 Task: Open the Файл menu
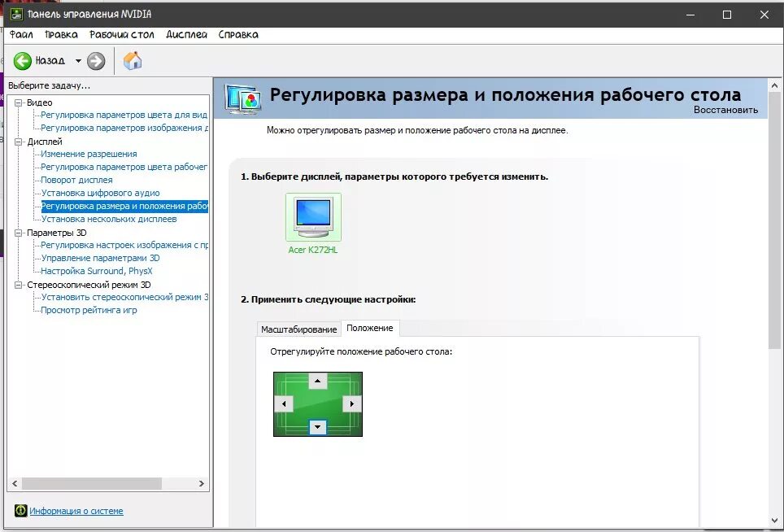click(21, 34)
